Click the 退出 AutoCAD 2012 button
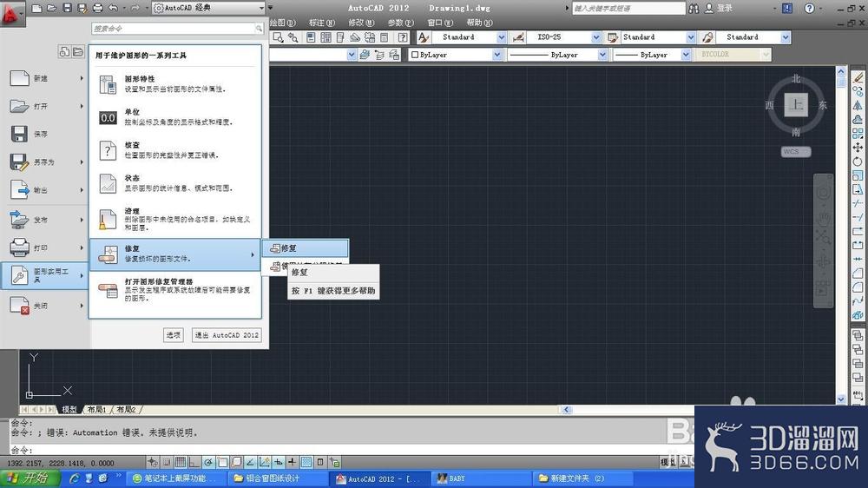Viewport: 868px width, 488px height. coord(227,335)
